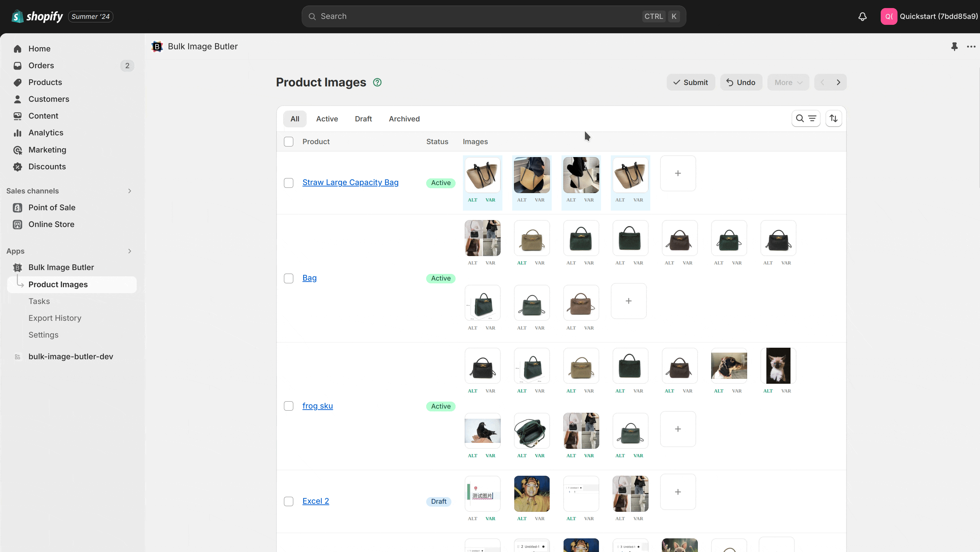Open the three-dot app options menu
The image size is (980, 552).
click(971, 47)
